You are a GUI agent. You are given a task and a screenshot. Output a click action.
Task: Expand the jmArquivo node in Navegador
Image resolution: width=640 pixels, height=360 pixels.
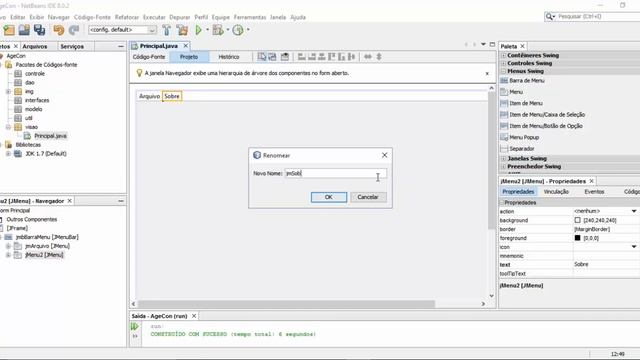(8, 246)
